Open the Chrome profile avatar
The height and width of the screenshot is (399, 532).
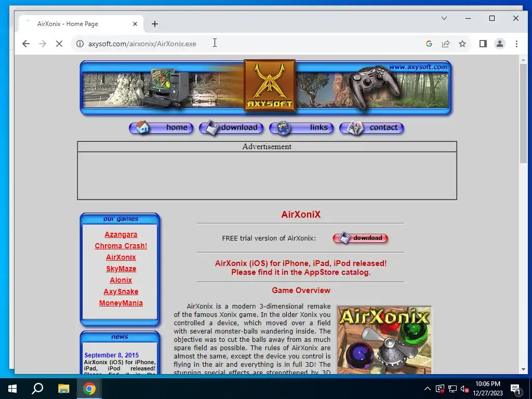pos(499,44)
